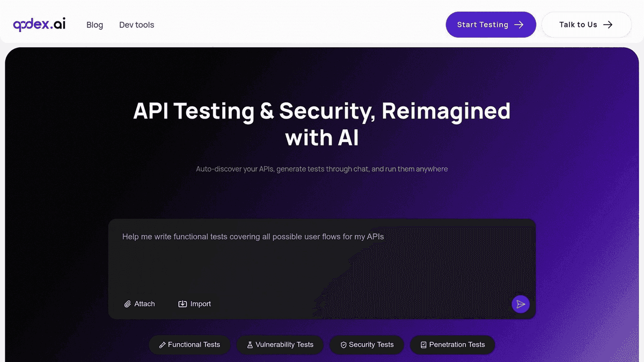Select the Security Tests option
644x362 pixels.
point(367,345)
